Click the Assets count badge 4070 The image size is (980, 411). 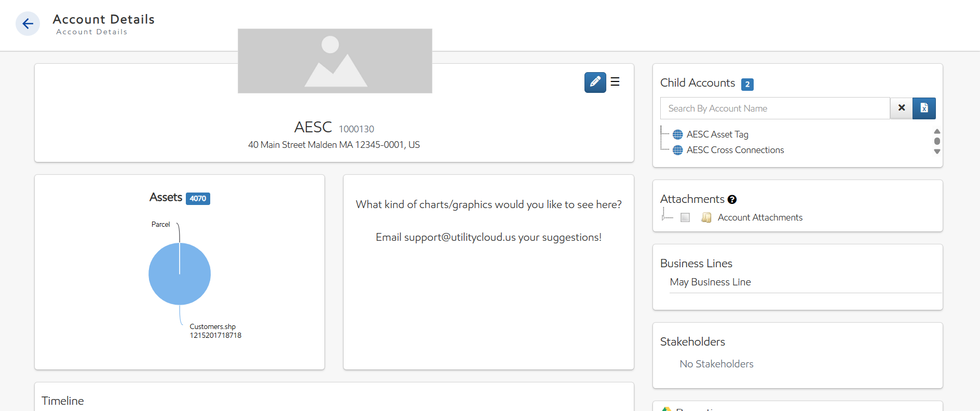pyautogui.click(x=198, y=198)
